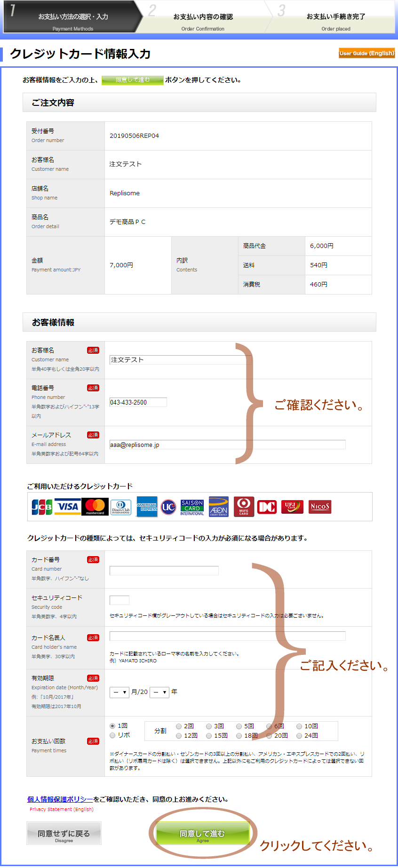
Task: Click the Order Confirmation step tab
Action: click(x=203, y=20)
